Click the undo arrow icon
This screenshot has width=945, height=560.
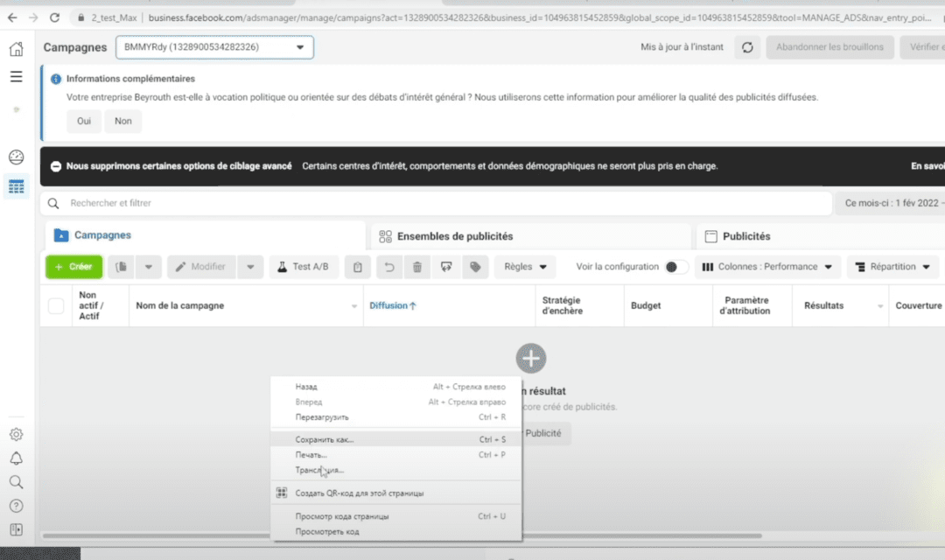pos(389,267)
